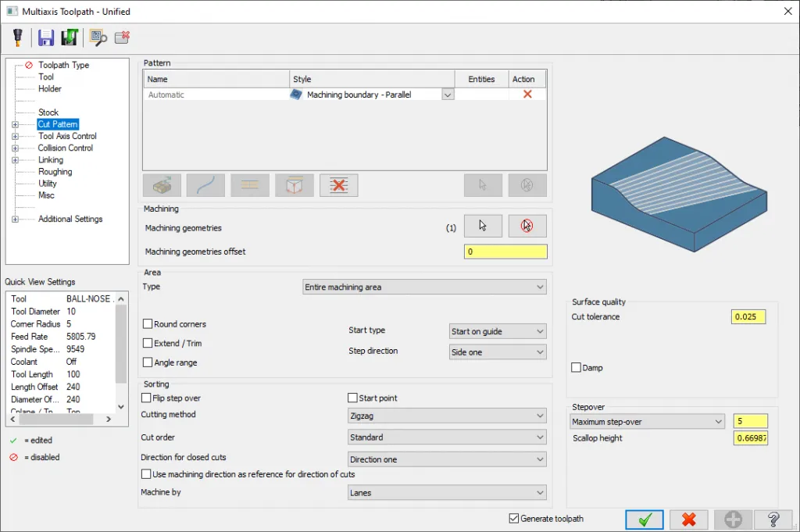Expand the Collision Control node

point(16,148)
